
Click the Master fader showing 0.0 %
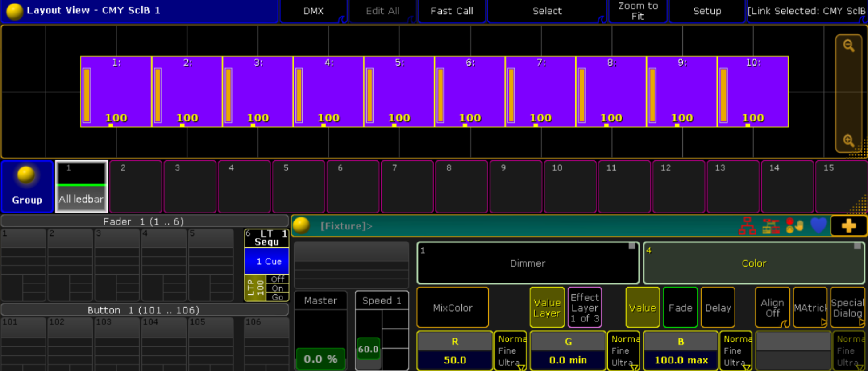coord(320,358)
